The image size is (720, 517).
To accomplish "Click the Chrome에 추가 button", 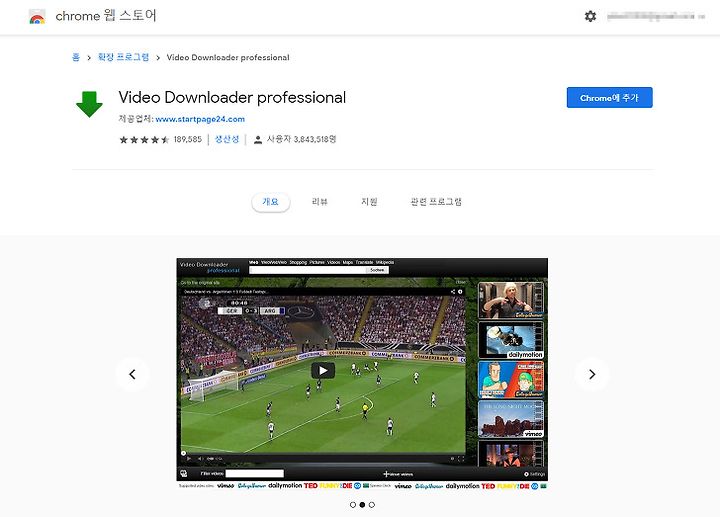I will point(609,98).
